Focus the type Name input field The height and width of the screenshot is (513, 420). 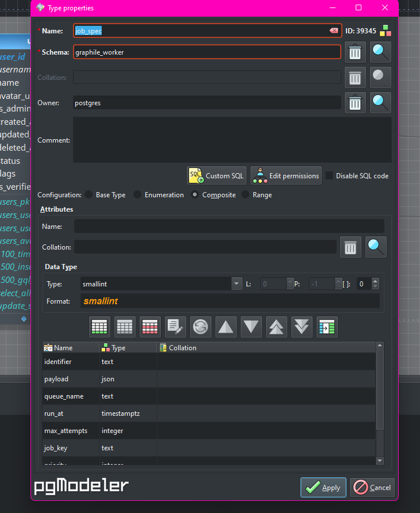tap(207, 30)
